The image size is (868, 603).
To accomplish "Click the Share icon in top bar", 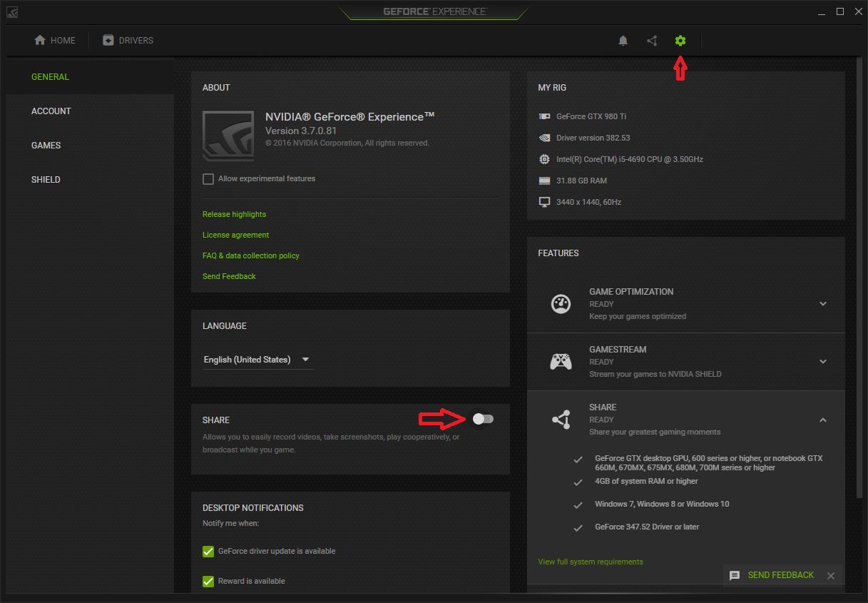I will (652, 41).
